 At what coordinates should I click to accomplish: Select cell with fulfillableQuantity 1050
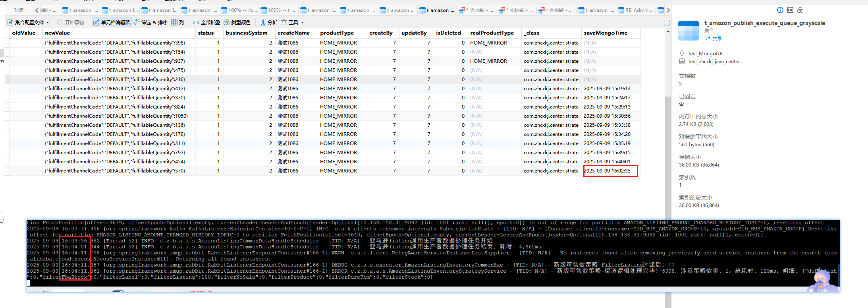[x=119, y=116]
